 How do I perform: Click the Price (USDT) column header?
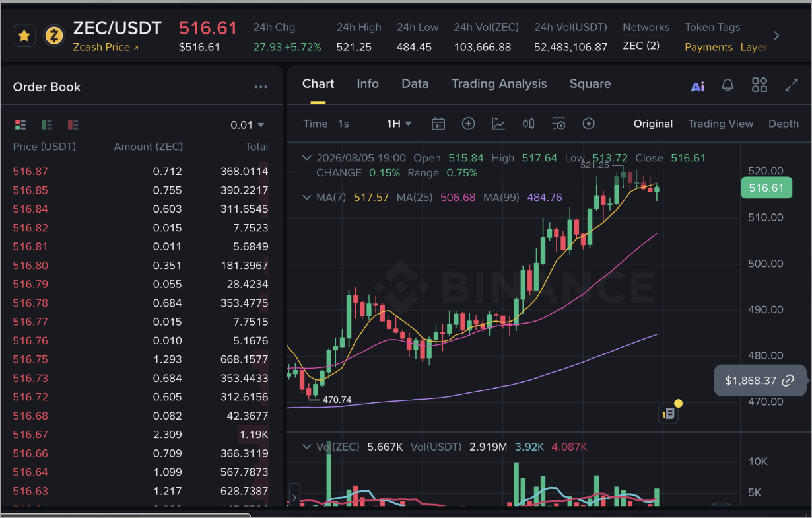point(44,147)
